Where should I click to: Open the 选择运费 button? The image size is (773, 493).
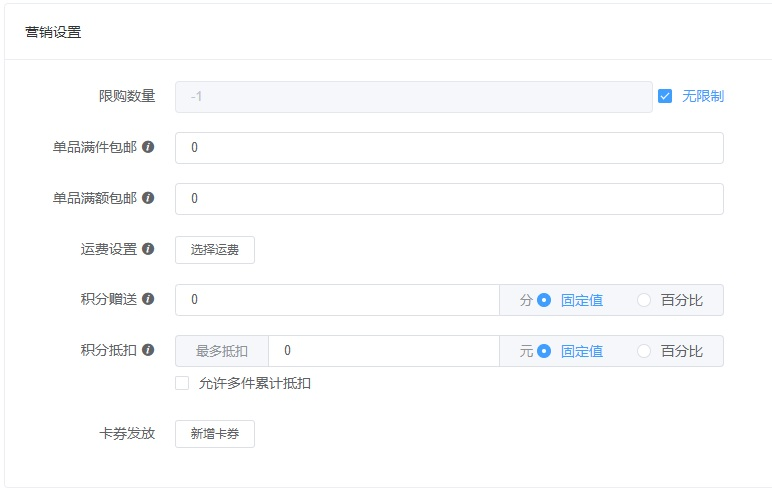(215, 250)
